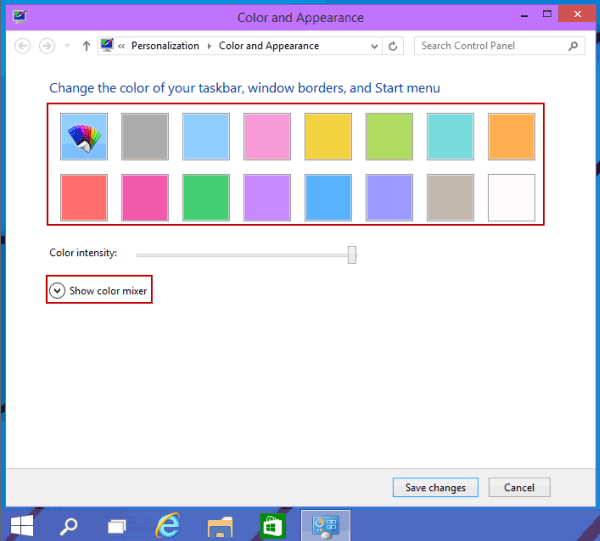Cancel the color changes
Viewport: 600px width, 541px height.
tap(519, 487)
